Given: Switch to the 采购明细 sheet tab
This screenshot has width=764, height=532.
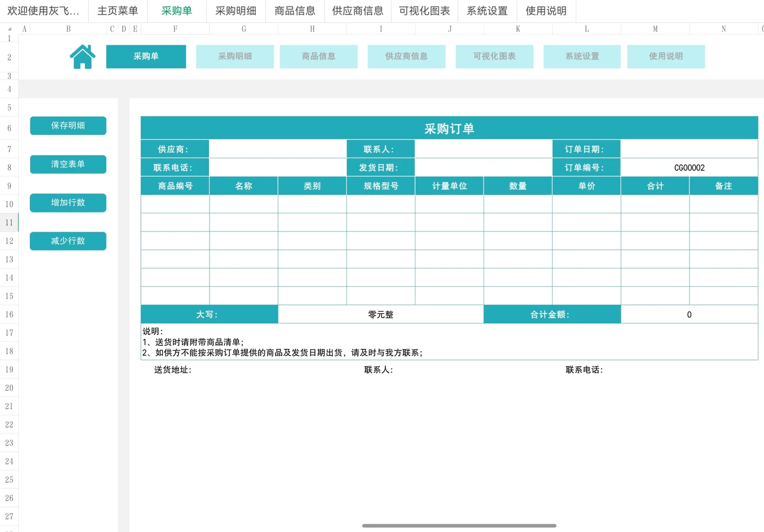Looking at the screenshot, I should [x=236, y=11].
